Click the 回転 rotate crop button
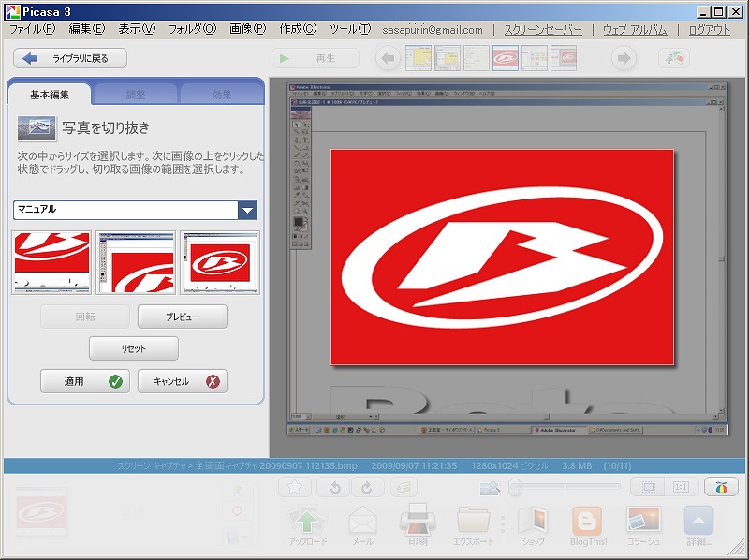The image size is (749, 560). [85, 317]
